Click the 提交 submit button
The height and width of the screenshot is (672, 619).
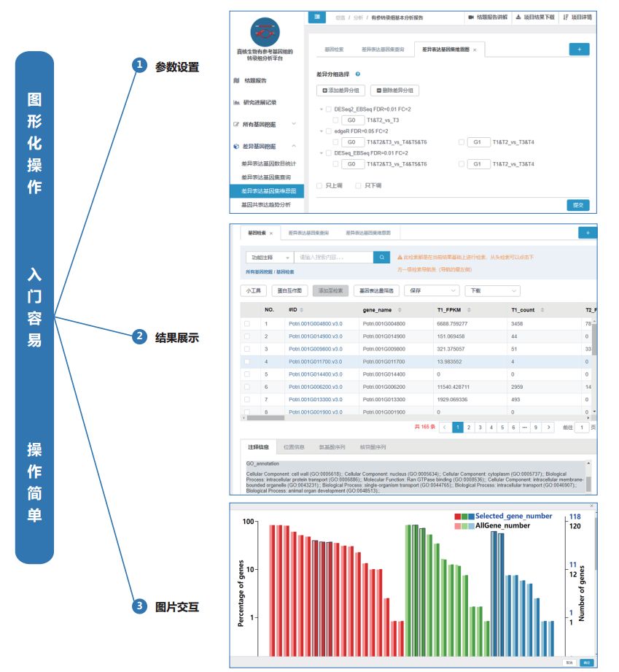coord(577,205)
